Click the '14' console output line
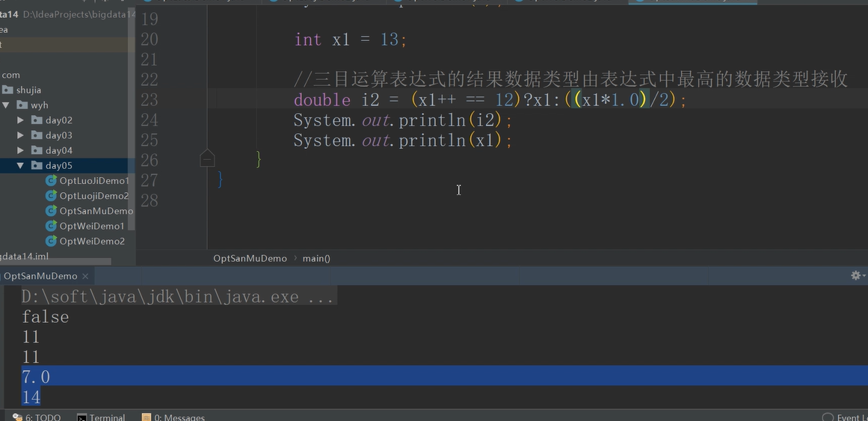Screen dimensions: 868x421 click(x=31, y=396)
